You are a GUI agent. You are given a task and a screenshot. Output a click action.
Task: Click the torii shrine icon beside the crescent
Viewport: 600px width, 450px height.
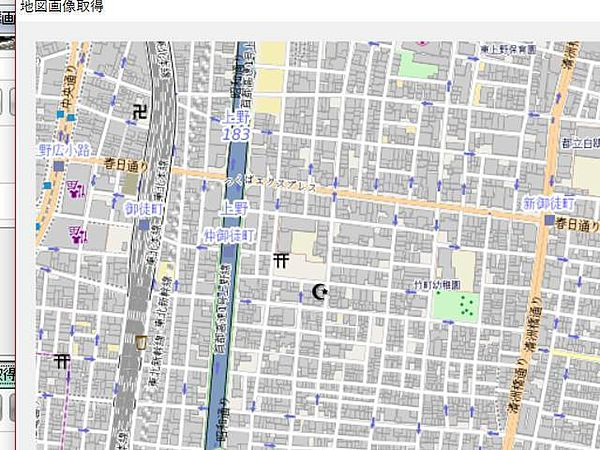pos(282,260)
